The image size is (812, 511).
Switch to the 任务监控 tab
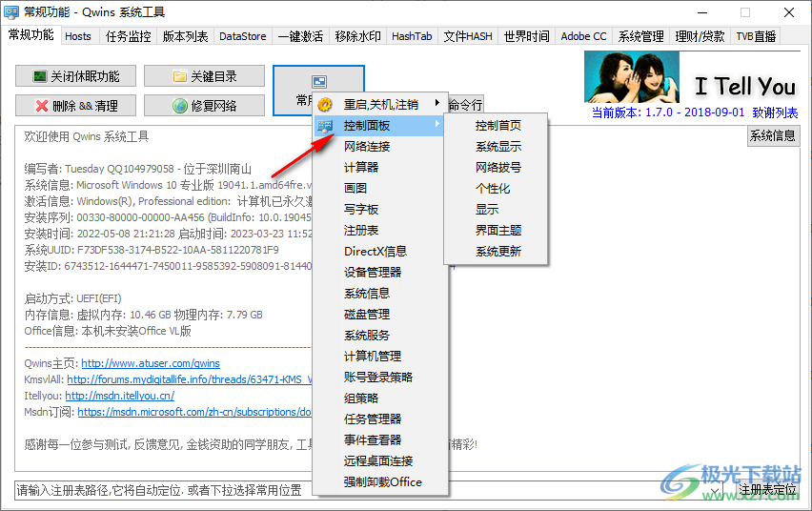128,36
